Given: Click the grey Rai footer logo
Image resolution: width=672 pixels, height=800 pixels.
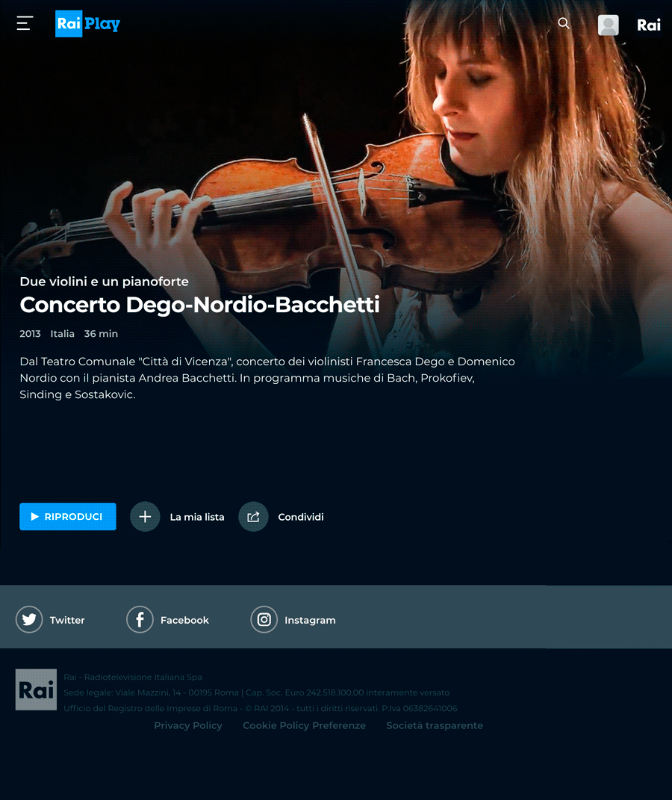Looking at the screenshot, I should tap(36, 689).
